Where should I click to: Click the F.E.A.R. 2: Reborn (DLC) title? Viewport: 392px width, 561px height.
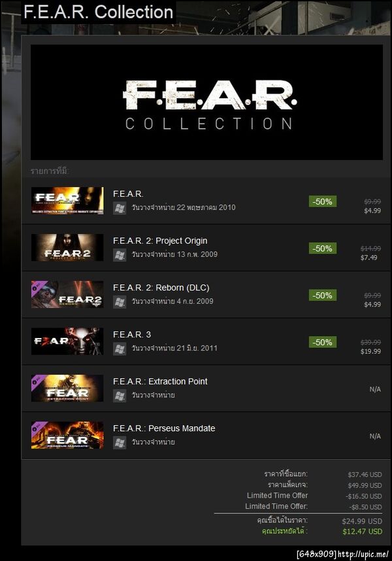click(161, 288)
